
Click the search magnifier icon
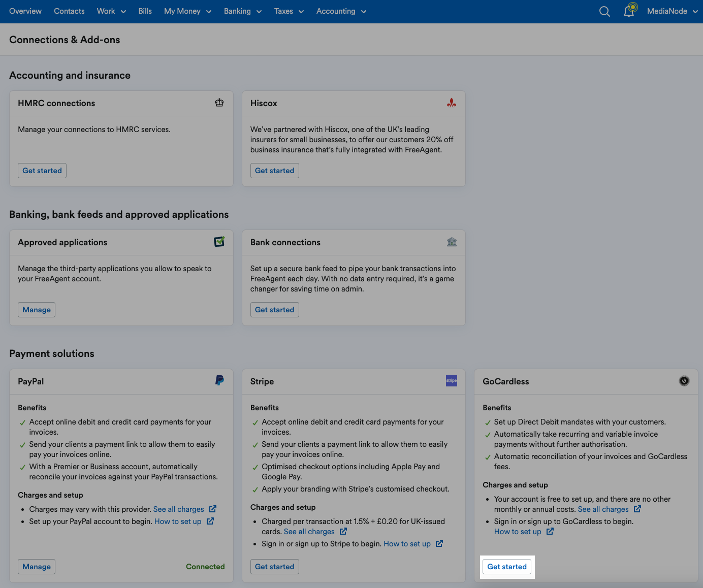604,11
